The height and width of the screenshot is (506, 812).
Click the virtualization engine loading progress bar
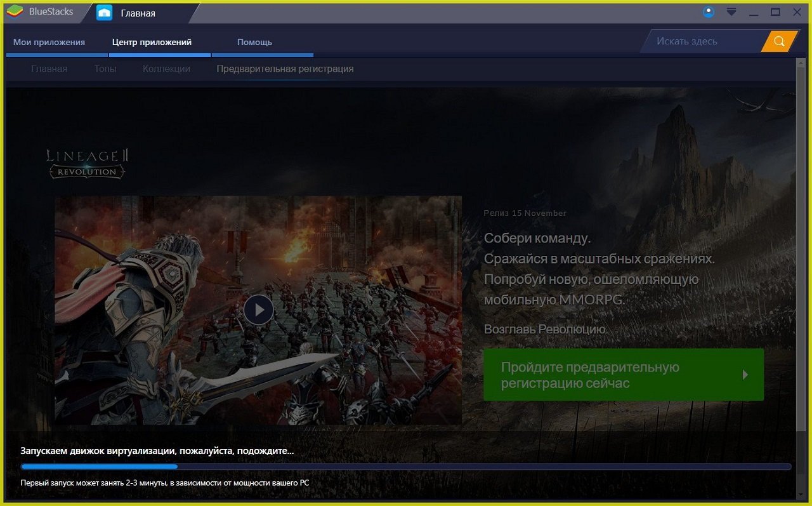pyautogui.click(x=406, y=467)
